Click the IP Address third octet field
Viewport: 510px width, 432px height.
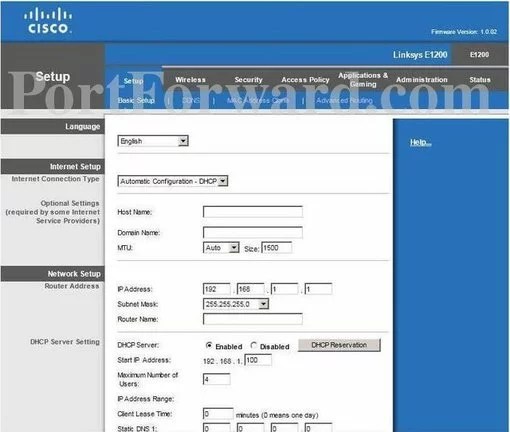[284, 289]
